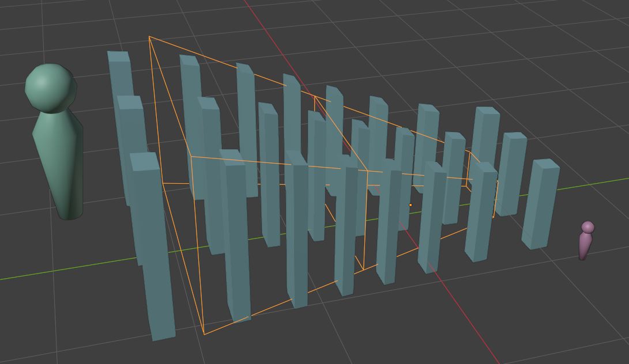Viewport: 629px width, 364px height.
Task: Select the large green pawn figure's head
Action: click(51, 88)
